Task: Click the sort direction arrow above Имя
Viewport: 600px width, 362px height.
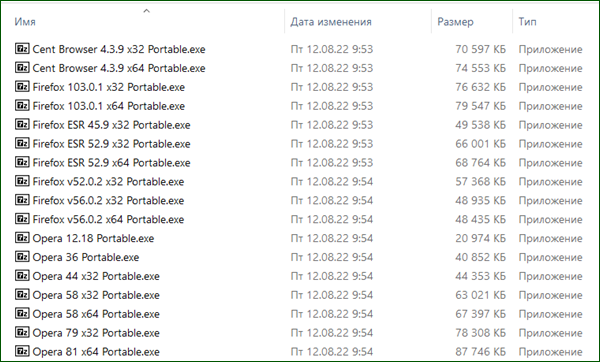Action: point(146,11)
